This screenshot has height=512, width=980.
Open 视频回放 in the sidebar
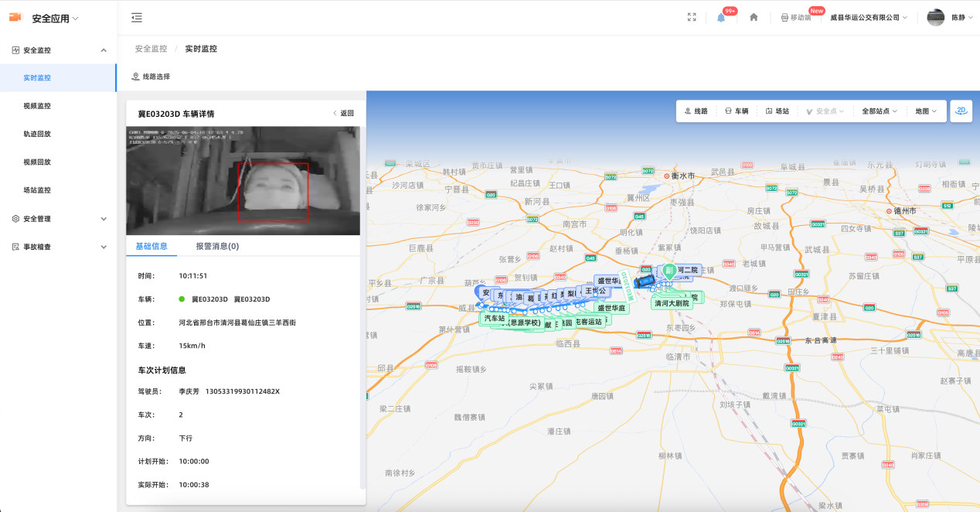(58, 162)
